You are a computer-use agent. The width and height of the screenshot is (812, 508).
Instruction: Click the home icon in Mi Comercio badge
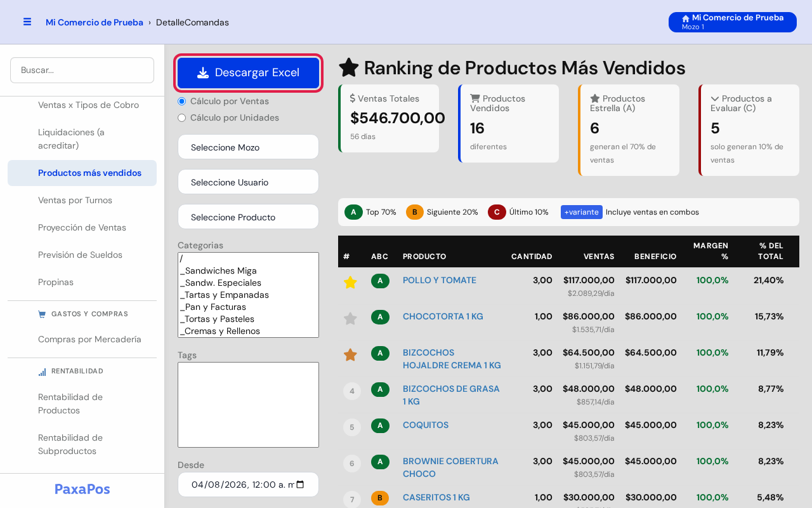click(x=686, y=18)
